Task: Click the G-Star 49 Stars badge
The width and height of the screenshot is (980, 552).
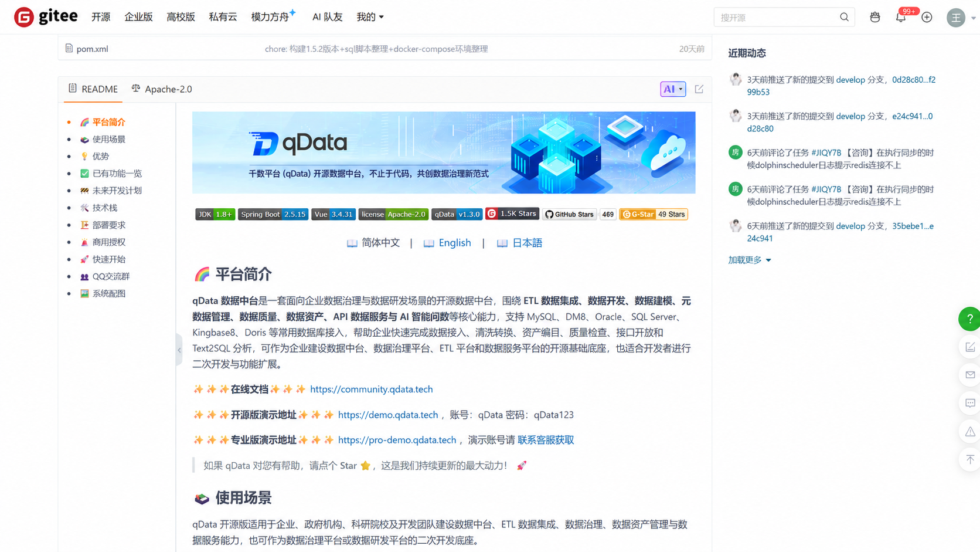Action: pos(654,215)
